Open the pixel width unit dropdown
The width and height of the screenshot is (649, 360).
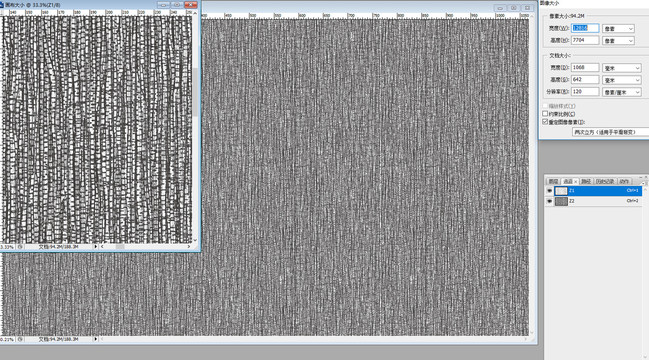pyautogui.click(x=618, y=29)
